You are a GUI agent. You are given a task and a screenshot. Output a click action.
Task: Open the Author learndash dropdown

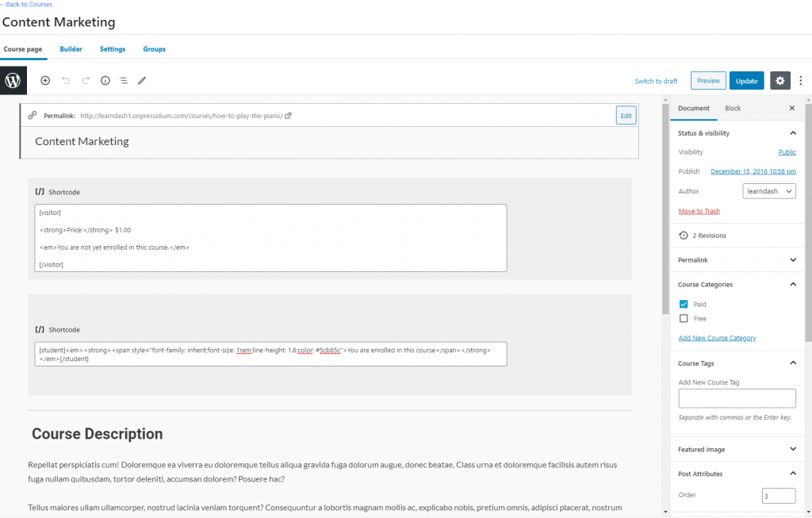point(769,191)
